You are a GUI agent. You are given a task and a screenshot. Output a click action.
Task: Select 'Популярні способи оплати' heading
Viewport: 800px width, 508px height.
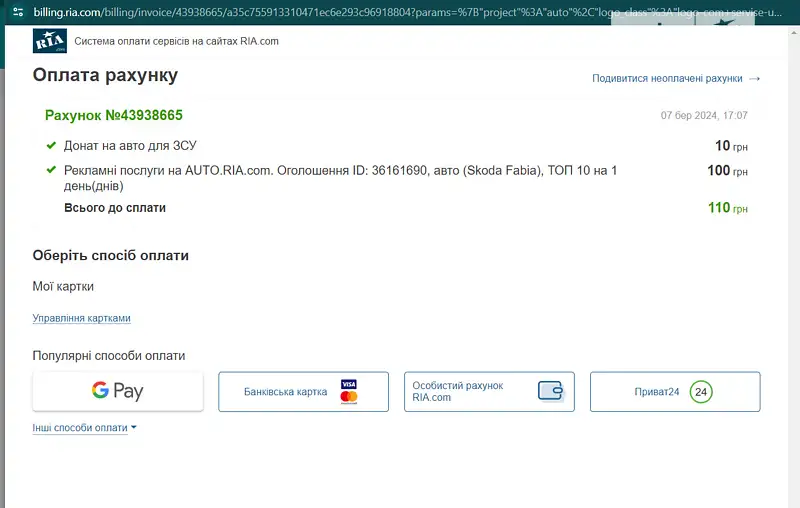click(x=109, y=355)
